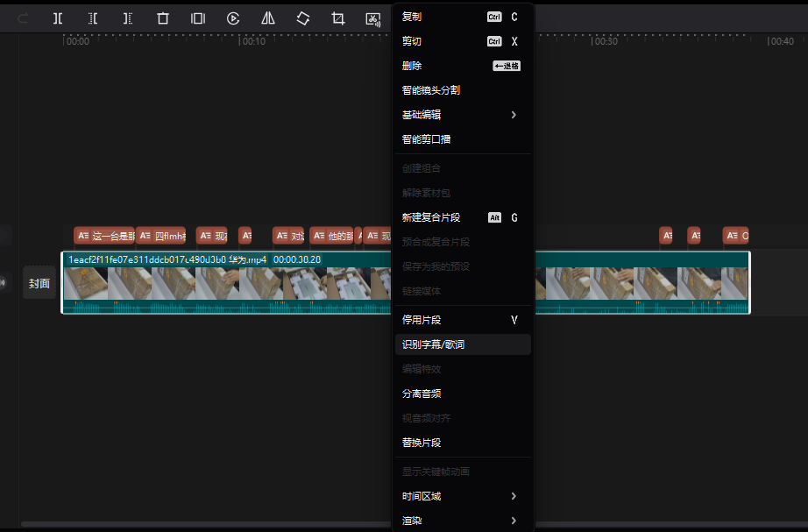This screenshot has width=808, height=532.
Task: Expand the 渲染 submenu
Action: tap(463, 521)
